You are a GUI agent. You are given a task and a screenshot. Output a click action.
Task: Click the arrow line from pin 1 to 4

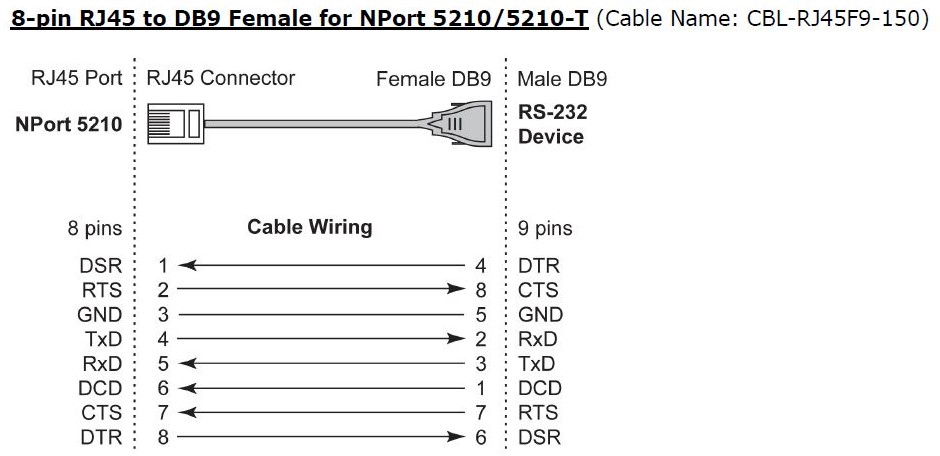click(320, 266)
